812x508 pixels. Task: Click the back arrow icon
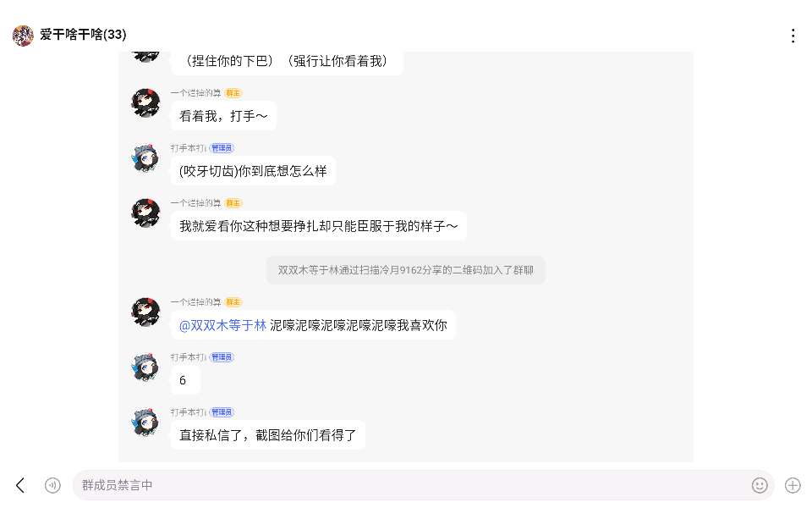(x=20, y=485)
